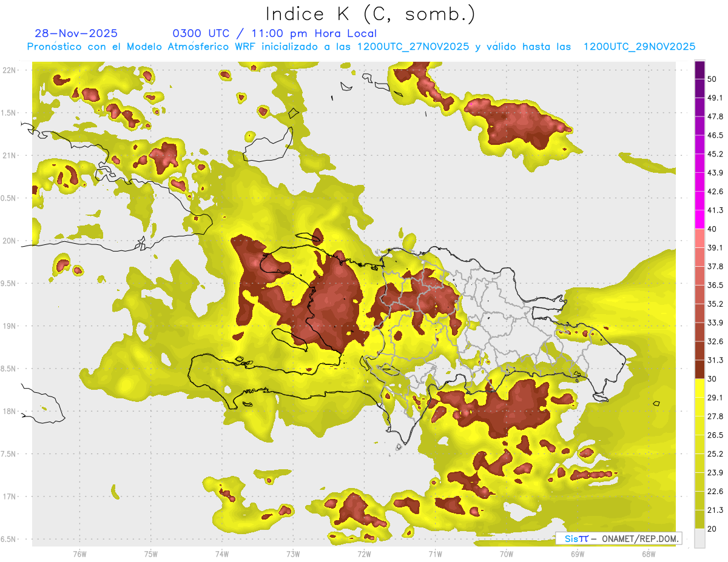Click the 'Indice K (C, somb.)' title

[371, 14]
